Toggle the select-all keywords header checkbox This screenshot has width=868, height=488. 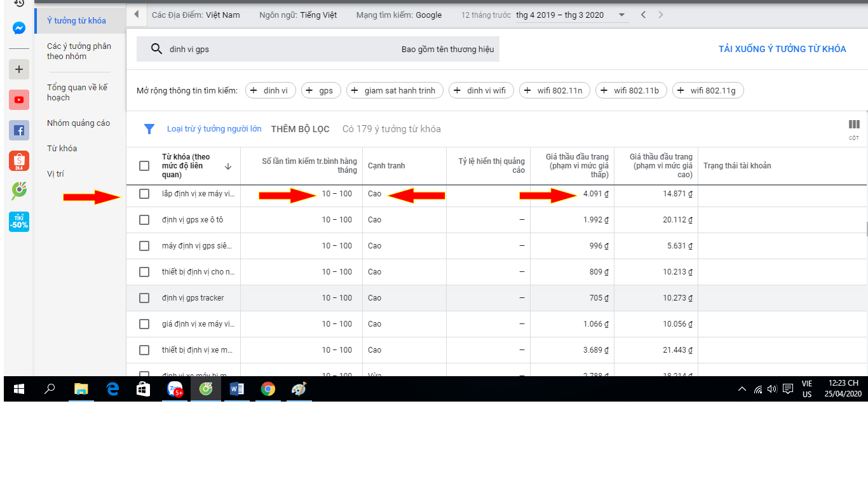point(144,166)
